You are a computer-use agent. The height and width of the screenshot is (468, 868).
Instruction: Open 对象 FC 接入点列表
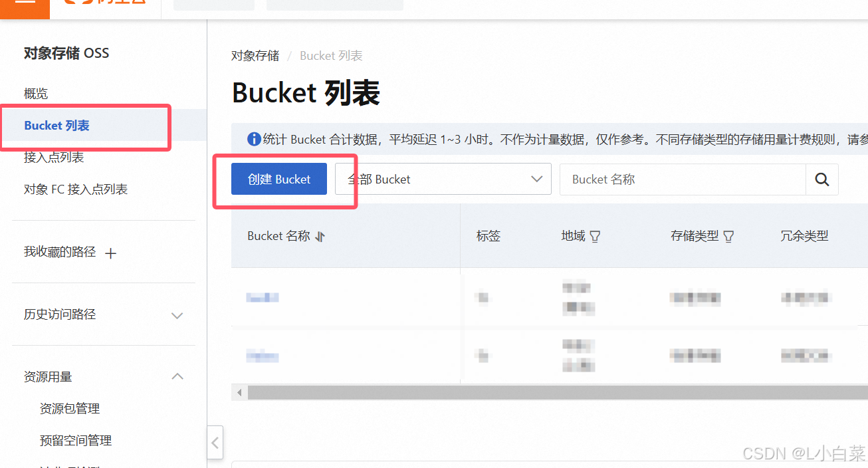76,189
